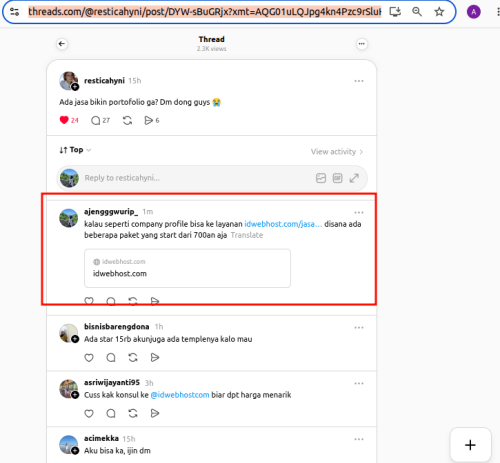Click the '1h' timestamp on bisnisbarengdona's reply

pos(159,327)
